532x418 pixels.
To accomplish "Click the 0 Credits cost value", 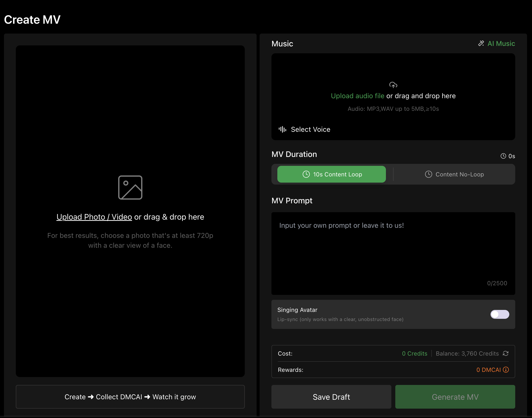I will [415, 353].
